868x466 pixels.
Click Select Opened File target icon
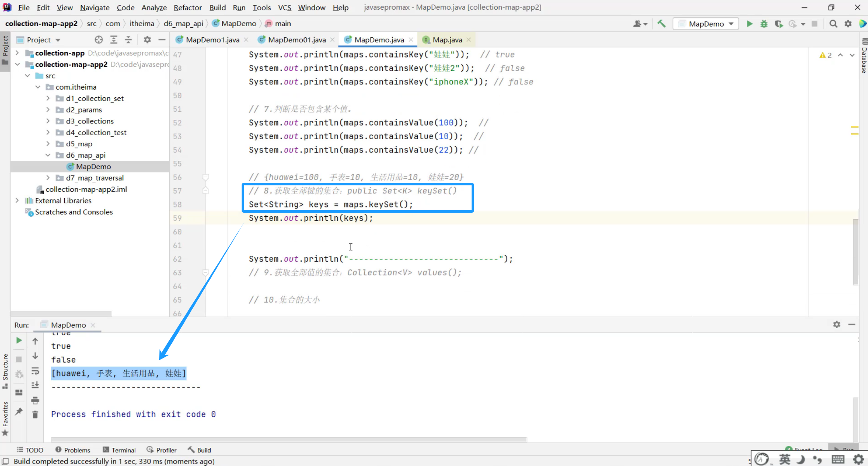pyautogui.click(x=99, y=39)
